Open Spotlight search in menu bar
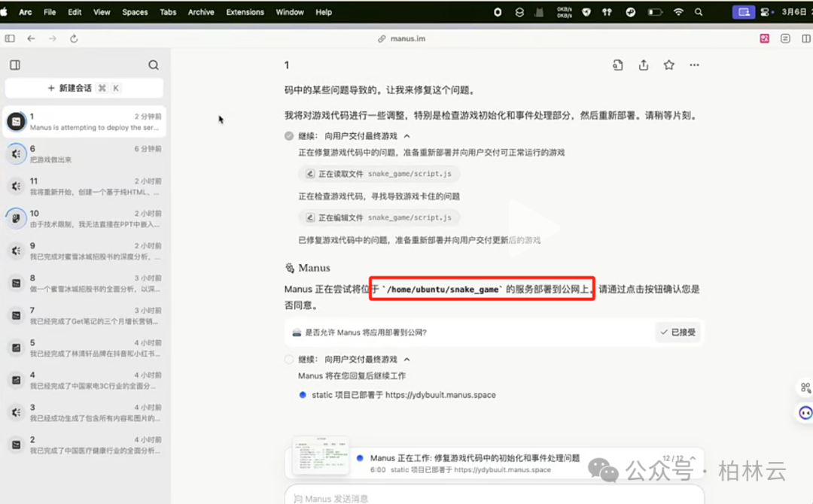 click(x=699, y=12)
